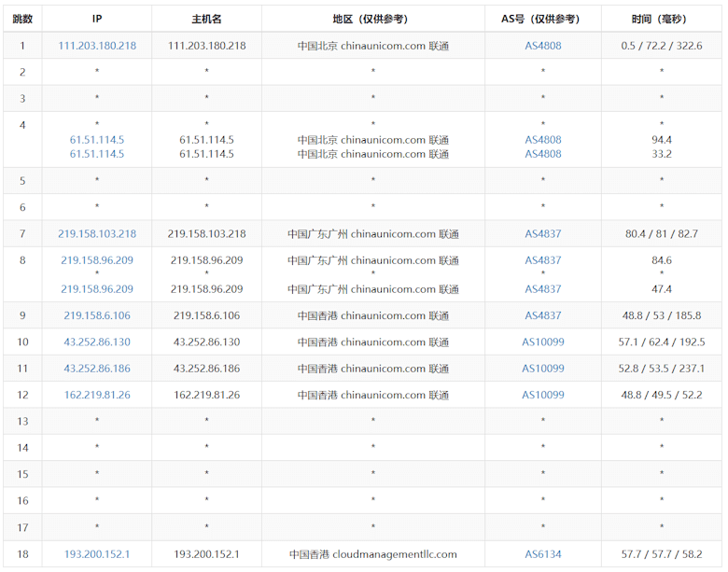
Task: Open the 111.203.180.218 IP link in hop 1
Action: click(x=97, y=46)
